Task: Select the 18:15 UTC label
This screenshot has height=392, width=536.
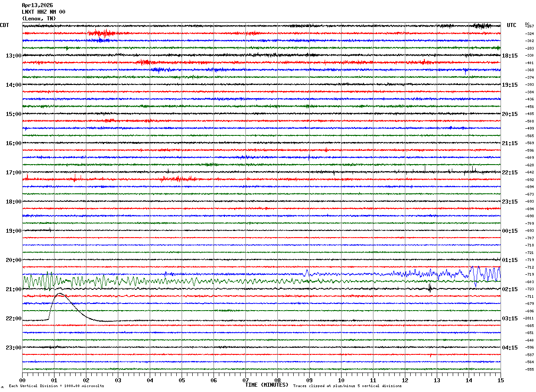Action: point(509,56)
